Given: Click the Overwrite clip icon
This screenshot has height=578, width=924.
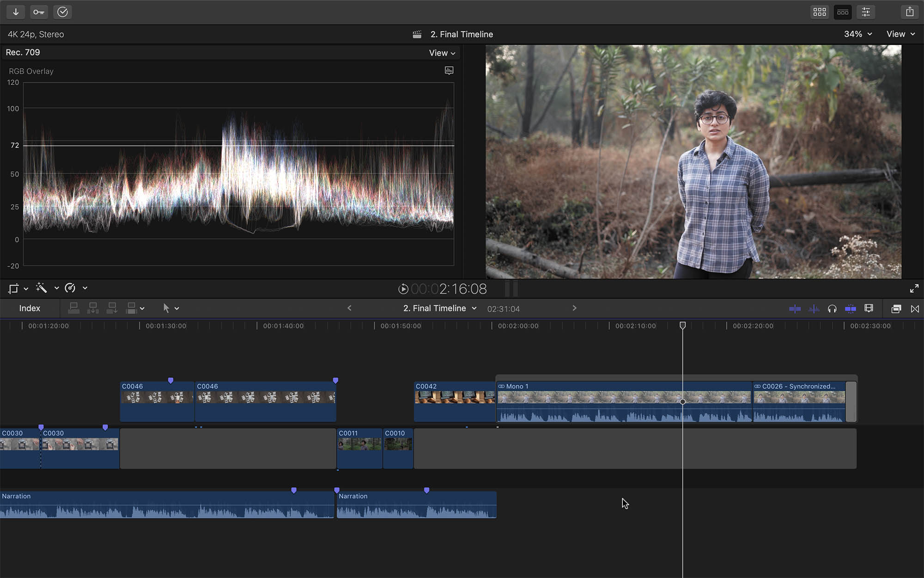Looking at the screenshot, I should pyautogui.click(x=131, y=308).
